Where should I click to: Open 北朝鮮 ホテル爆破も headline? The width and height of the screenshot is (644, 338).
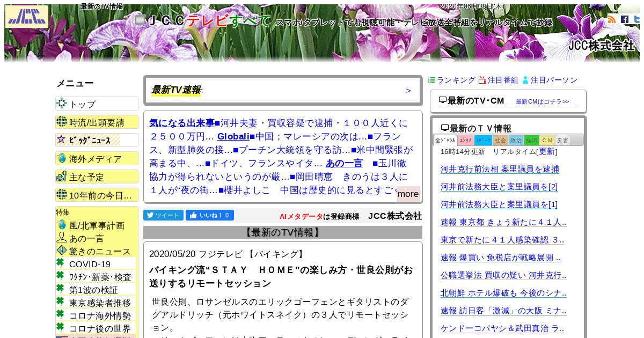pyautogui.click(x=503, y=293)
